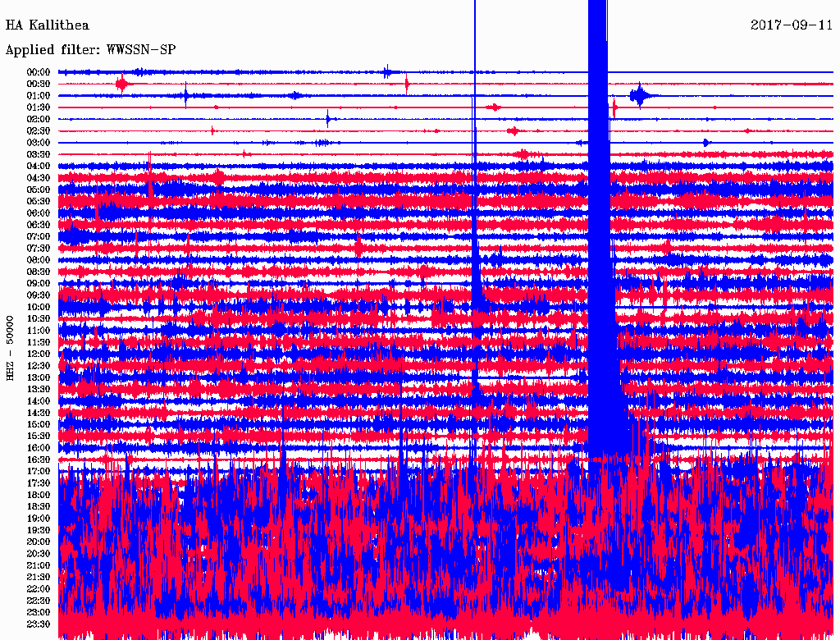Select the 16:30 time label
840x640 pixels.
click(39, 459)
